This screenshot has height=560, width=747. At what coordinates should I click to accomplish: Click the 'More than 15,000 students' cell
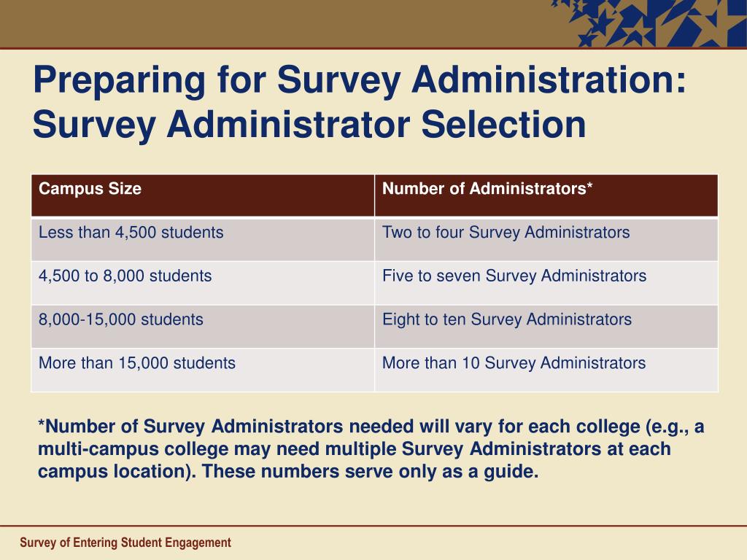click(x=203, y=370)
